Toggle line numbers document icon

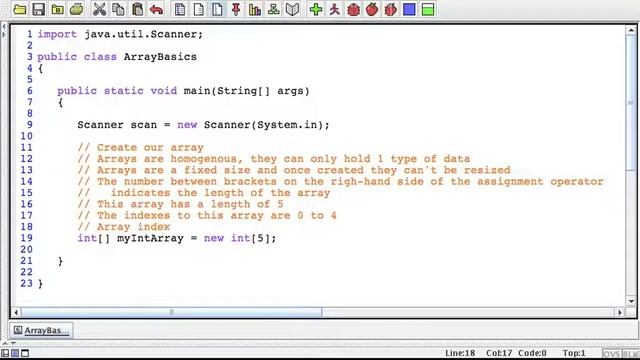tap(218, 9)
